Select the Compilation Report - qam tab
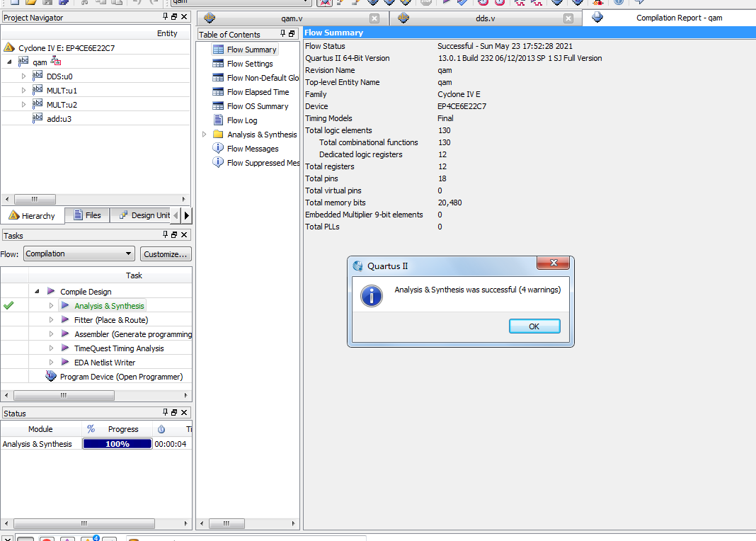 point(679,18)
